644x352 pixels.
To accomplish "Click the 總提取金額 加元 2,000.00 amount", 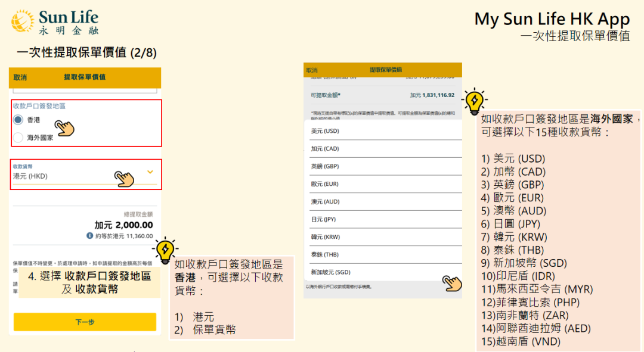I will coord(123,225).
